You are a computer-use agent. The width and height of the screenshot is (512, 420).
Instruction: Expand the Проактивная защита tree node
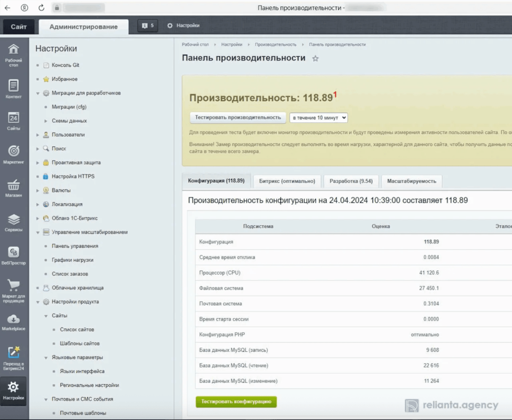point(38,163)
